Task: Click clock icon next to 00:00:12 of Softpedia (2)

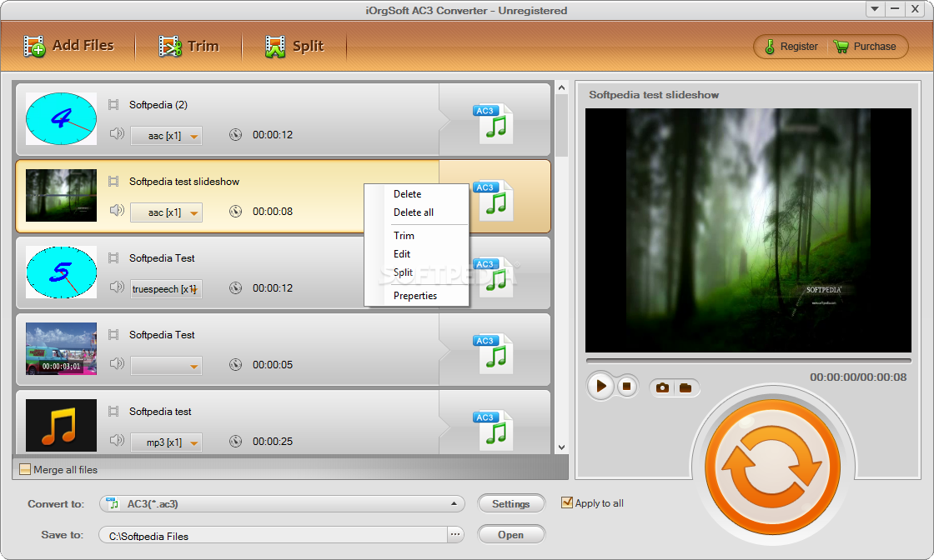Action: (236, 135)
